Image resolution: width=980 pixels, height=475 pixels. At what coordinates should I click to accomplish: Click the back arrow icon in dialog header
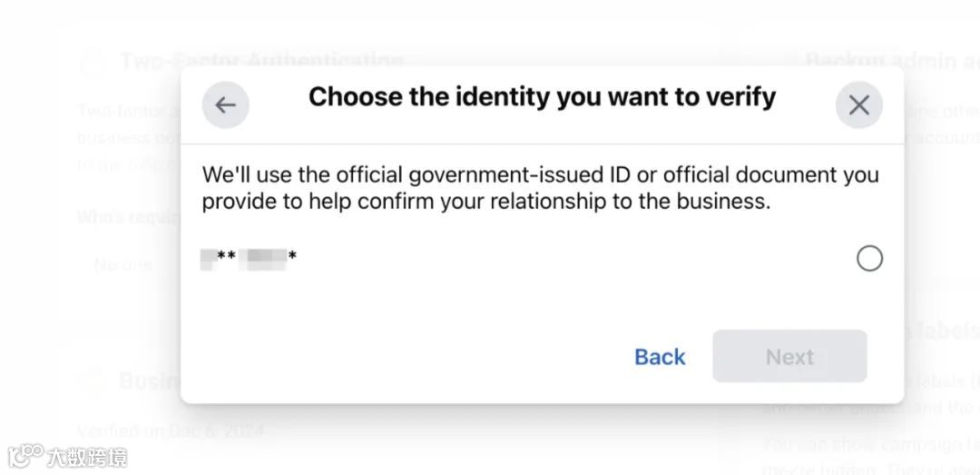pos(225,105)
